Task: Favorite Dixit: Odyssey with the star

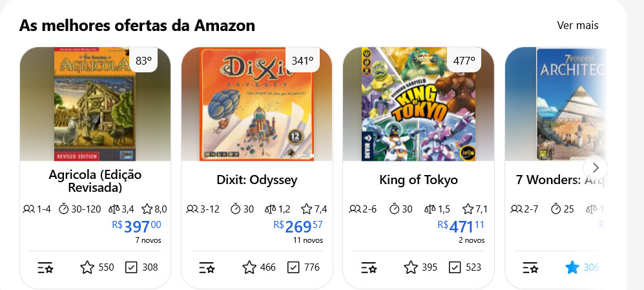Action: click(249, 267)
